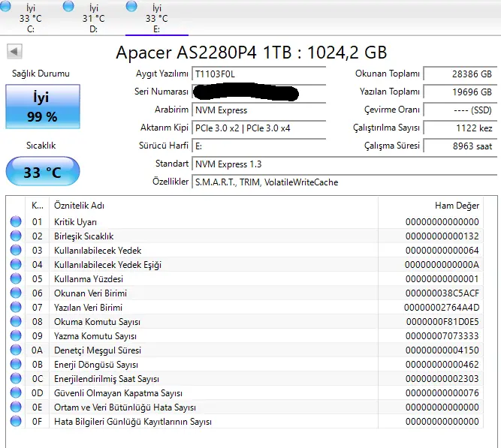Click the blue status orb for E: drive
The width and height of the screenshot is (501, 448).
[131, 6]
